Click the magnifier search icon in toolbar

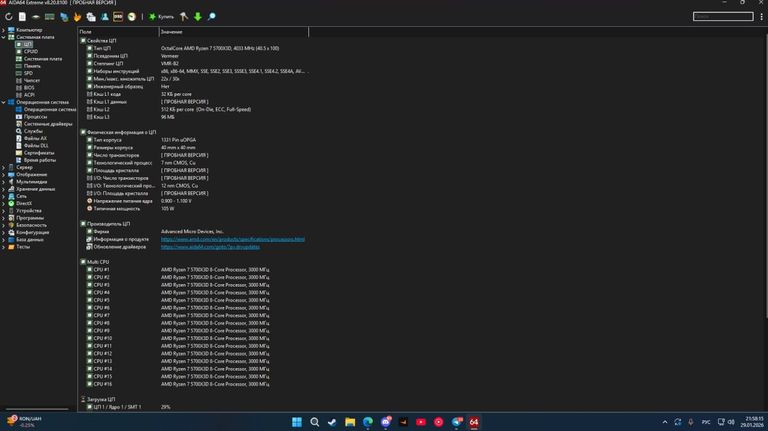pyautogui.click(x=212, y=17)
